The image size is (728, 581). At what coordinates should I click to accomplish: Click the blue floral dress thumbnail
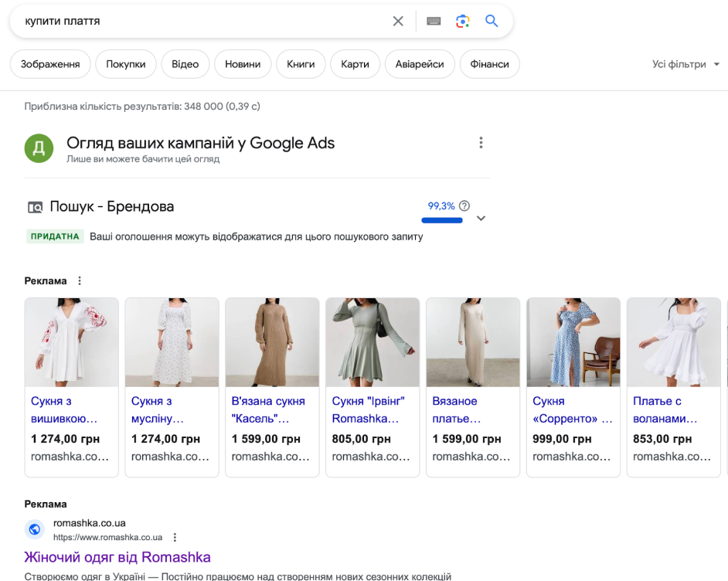tap(573, 342)
